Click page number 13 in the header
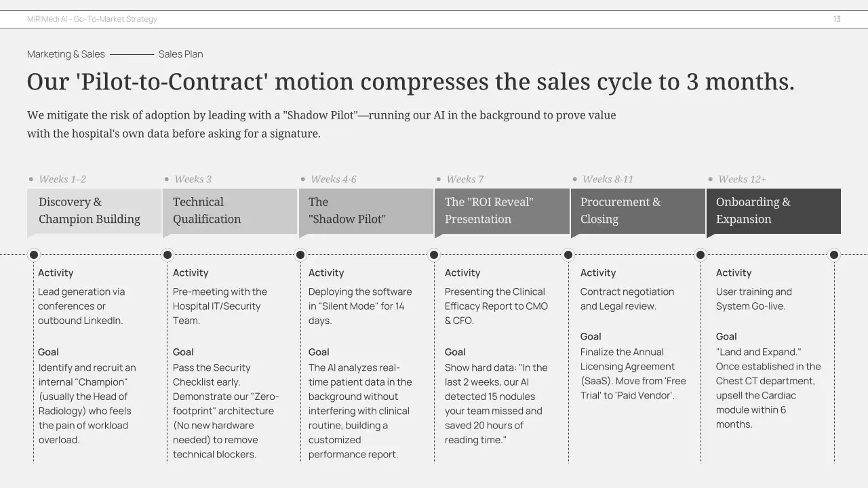 [x=837, y=19]
